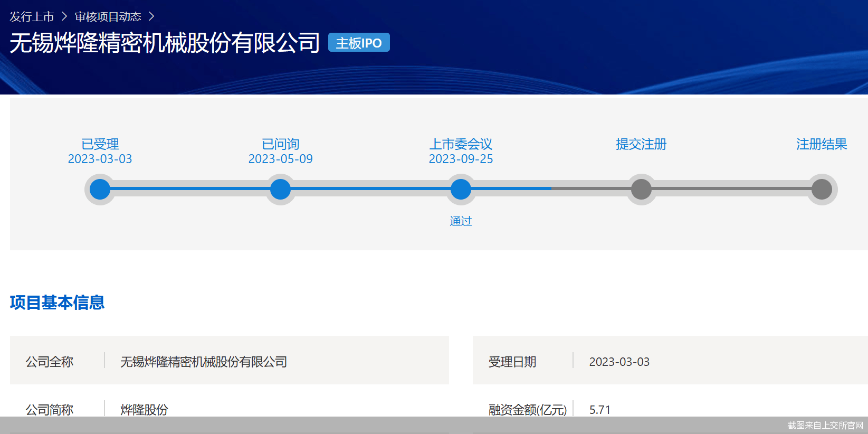Screen dimensions: 868x434
Task: Click the 发行上市 breadcrumb link
Action: [32, 17]
